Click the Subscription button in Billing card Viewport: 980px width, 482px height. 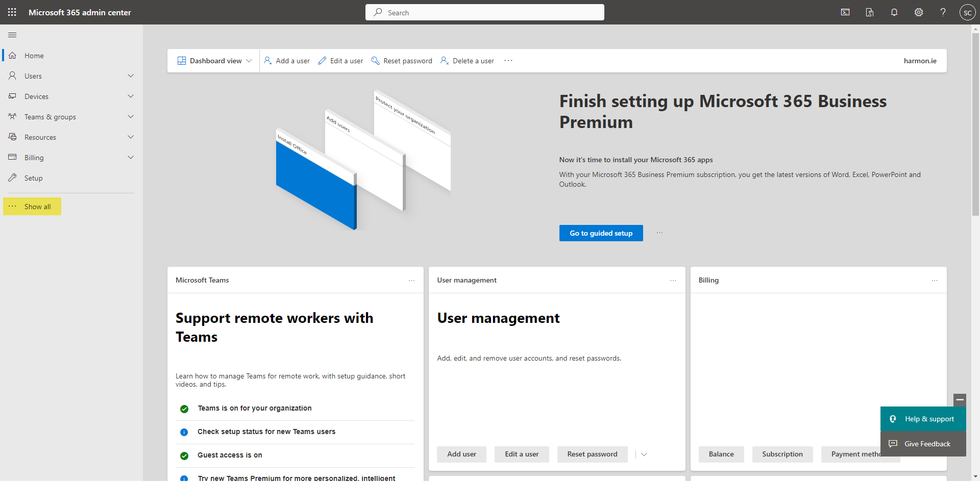[782, 454]
